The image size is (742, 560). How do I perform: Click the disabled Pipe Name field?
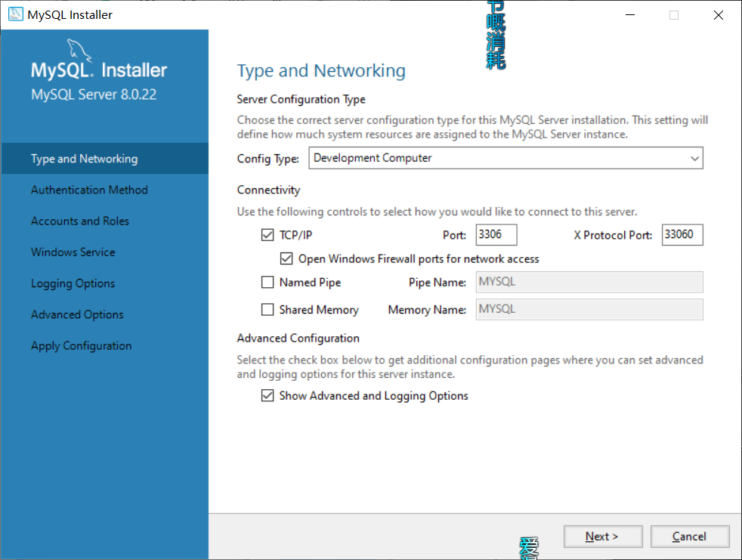coord(589,282)
